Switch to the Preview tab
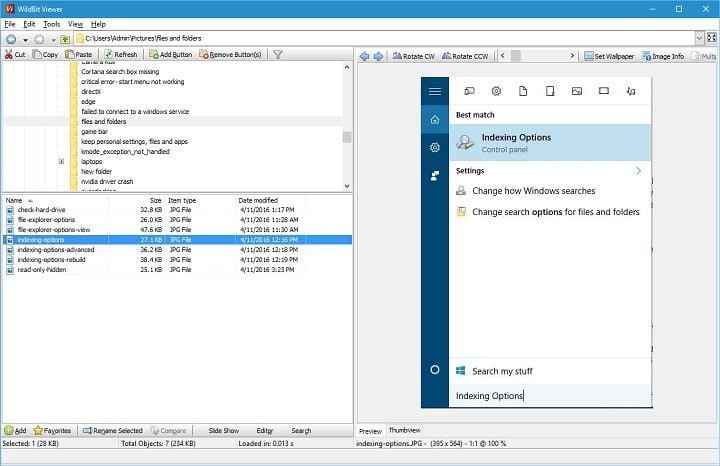This screenshot has width=720, height=466. tap(371, 431)
